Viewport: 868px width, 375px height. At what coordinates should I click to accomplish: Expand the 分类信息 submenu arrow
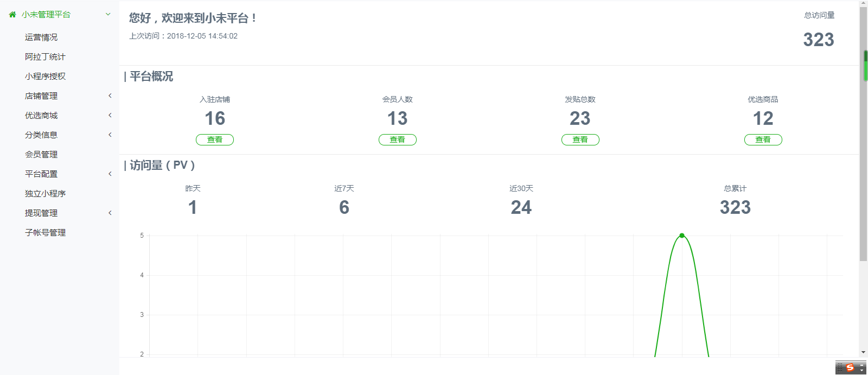pyautogui.click(x=110, y=135)
